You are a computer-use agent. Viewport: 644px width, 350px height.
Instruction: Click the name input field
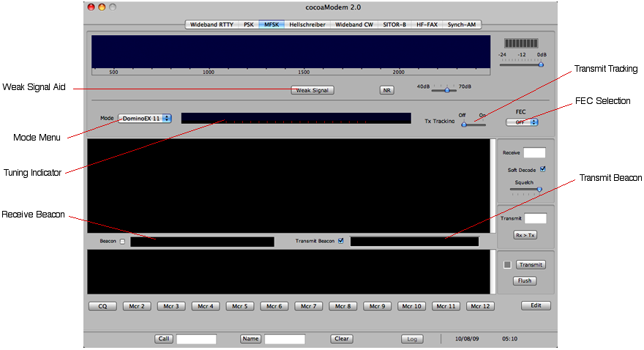pyautogui.click(x=285, y=339)
